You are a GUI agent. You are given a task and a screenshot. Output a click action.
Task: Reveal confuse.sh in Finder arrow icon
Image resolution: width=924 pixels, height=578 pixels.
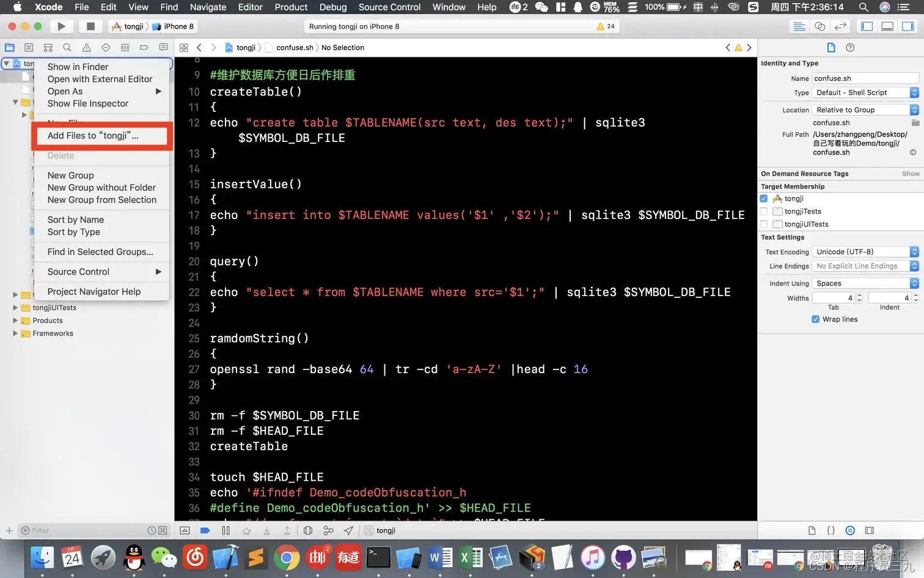point(913,152)
